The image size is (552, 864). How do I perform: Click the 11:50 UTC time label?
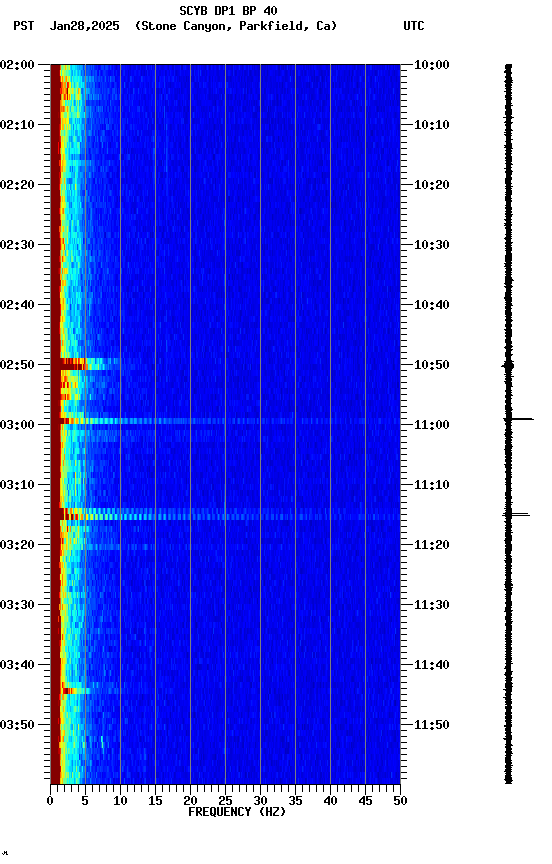[431, 725]
